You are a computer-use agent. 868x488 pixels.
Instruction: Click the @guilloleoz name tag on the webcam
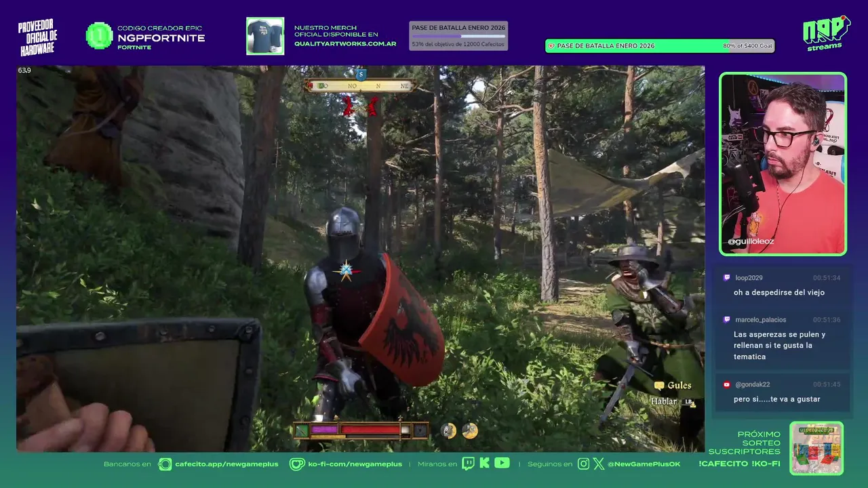click(751, 241)
